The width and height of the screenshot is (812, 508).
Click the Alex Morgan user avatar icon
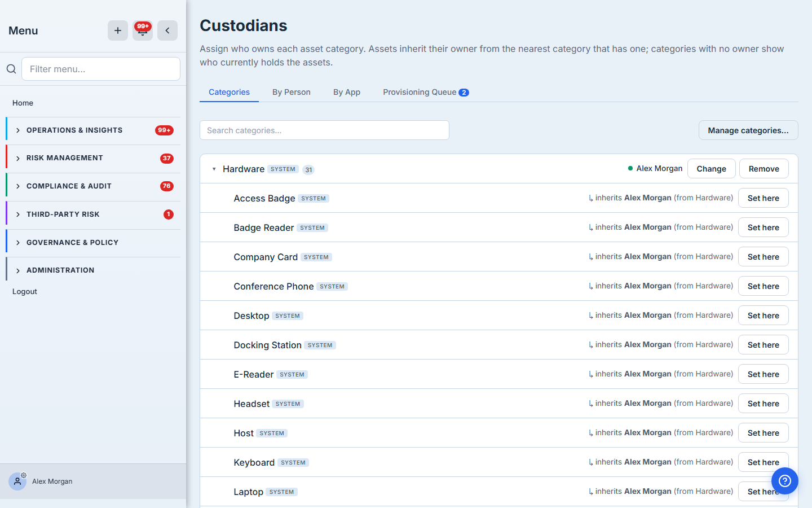coord(17,481)
